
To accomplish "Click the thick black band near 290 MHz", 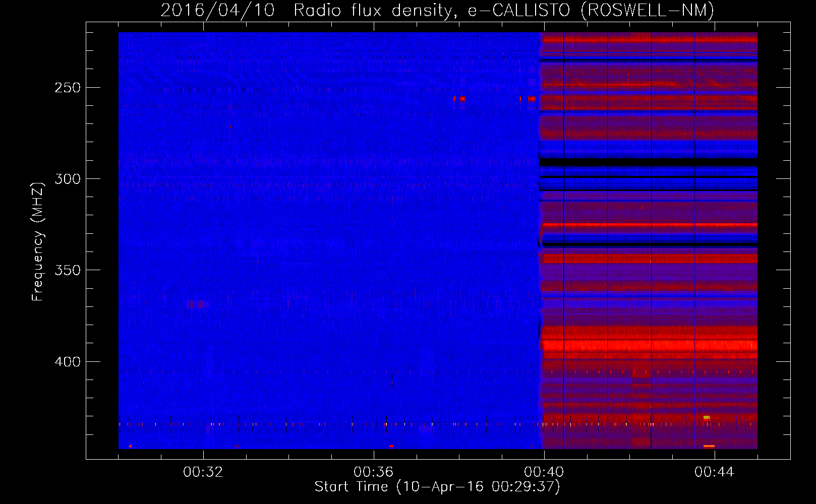I will tap(649, 162).
